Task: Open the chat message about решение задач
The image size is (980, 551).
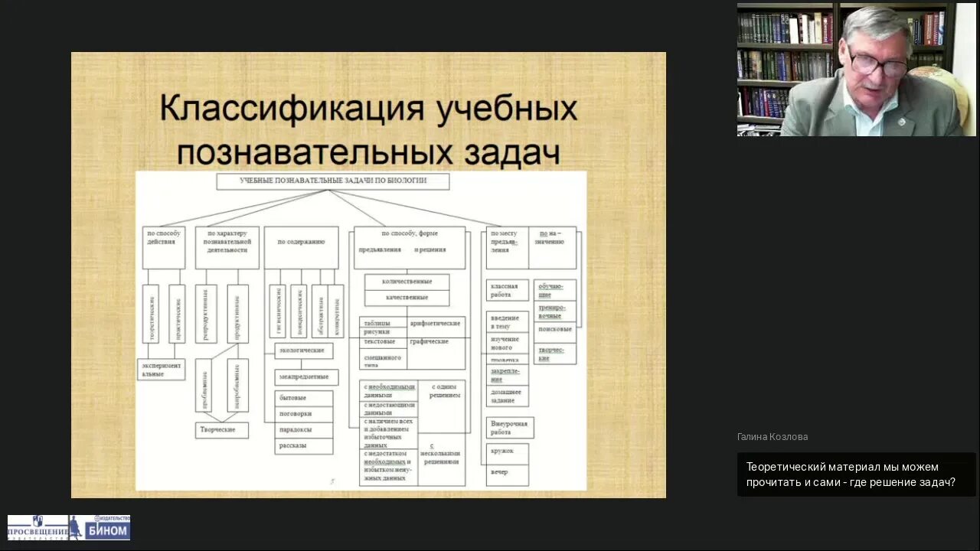Action: 856,474
